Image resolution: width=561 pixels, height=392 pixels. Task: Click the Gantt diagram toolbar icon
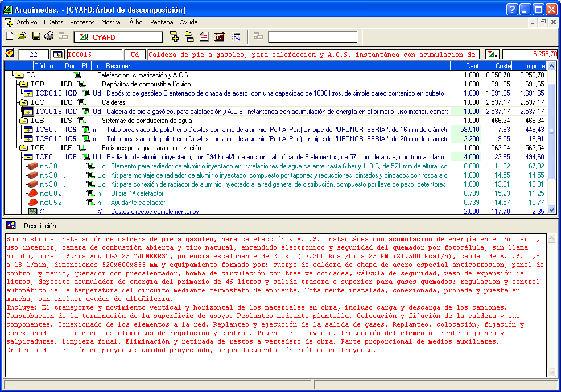click(x=236, y=36)
